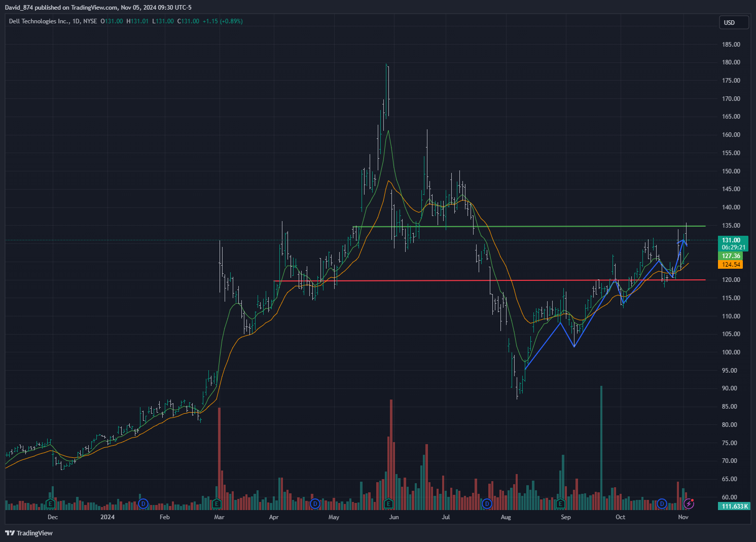Open the dividend marker just before Aug
The image size is (756, 542).
[487, 503]
